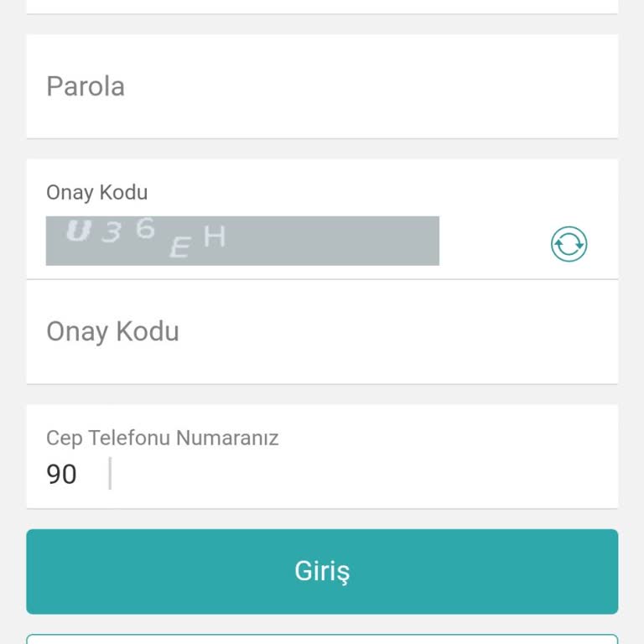Click the letter H in captcha
Viewport: 644px width, 644px height.
tap(214, 236)
